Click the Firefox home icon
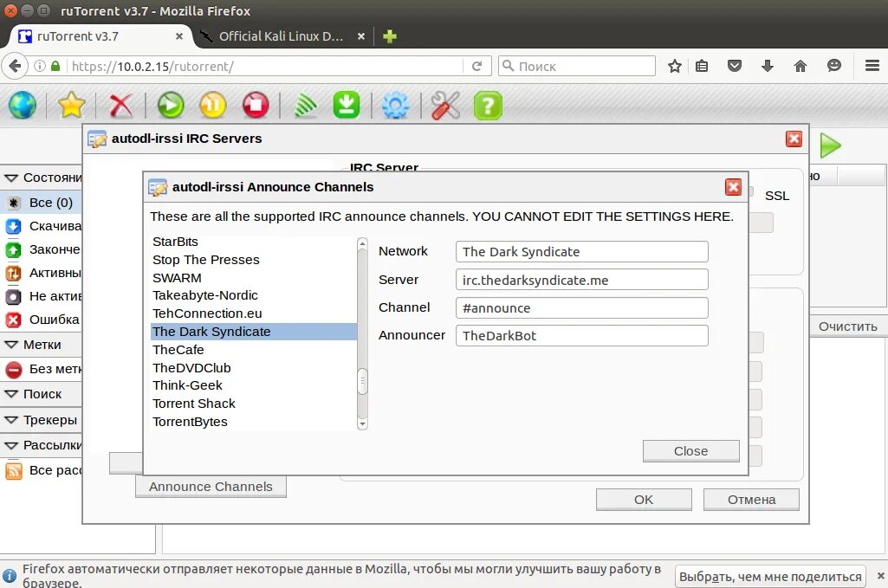This screenshot has height=588, width=888. (800, 66)
